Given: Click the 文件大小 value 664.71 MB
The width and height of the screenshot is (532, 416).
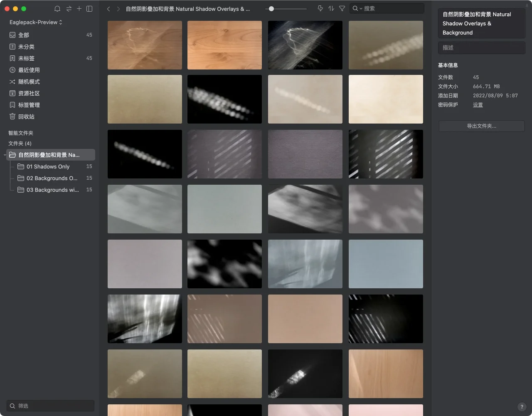Looking at the screenshot, I should [x=486, y=87].
